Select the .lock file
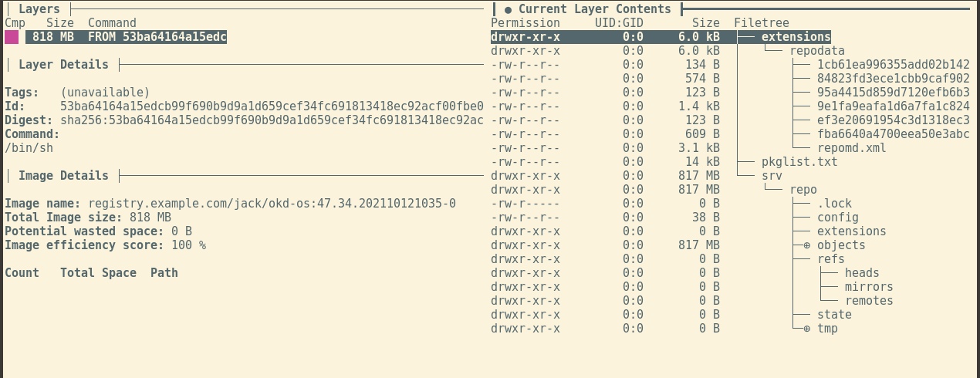The image size is (980, 378). 834,204
